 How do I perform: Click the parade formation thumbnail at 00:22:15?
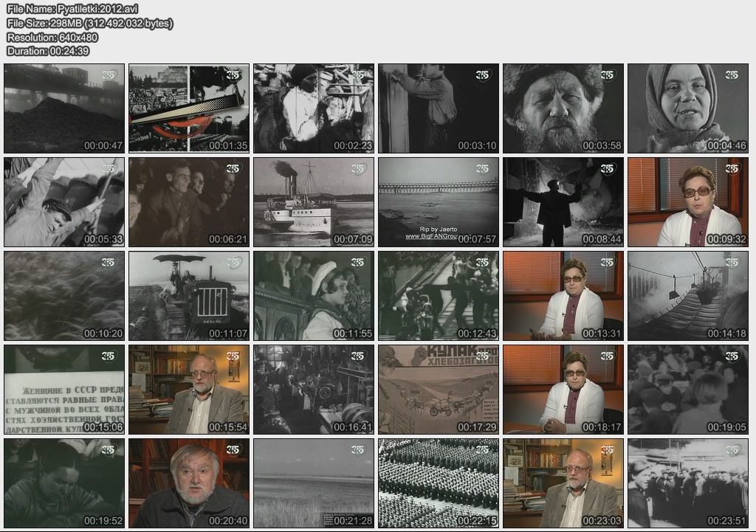(439, 483)
